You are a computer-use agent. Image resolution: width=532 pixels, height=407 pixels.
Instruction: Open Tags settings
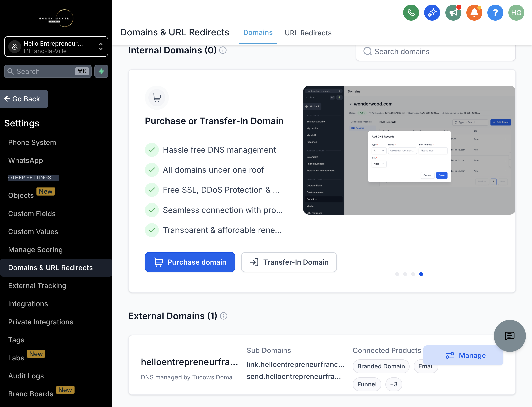tap(16, 340)
